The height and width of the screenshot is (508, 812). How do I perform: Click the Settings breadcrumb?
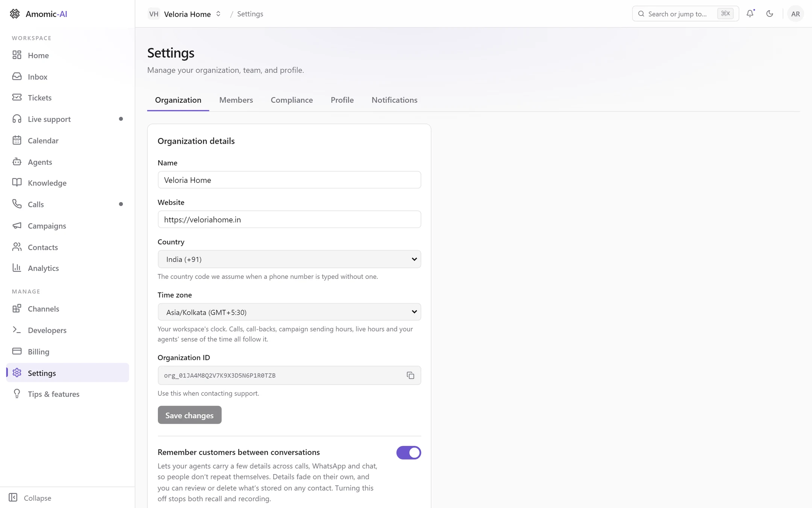pos(250,14)
